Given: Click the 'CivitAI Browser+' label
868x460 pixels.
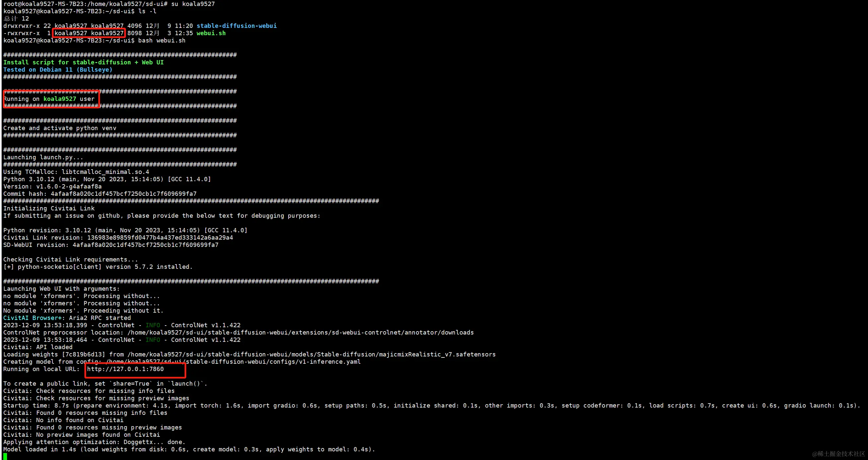Looking at the screenshot, I should (x=33, y=318).
